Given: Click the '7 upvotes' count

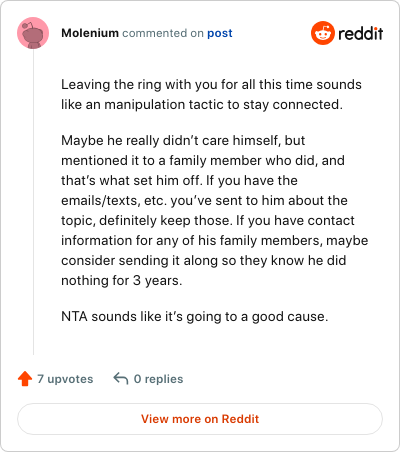Looking at the screenshot, I should (65, 379).
